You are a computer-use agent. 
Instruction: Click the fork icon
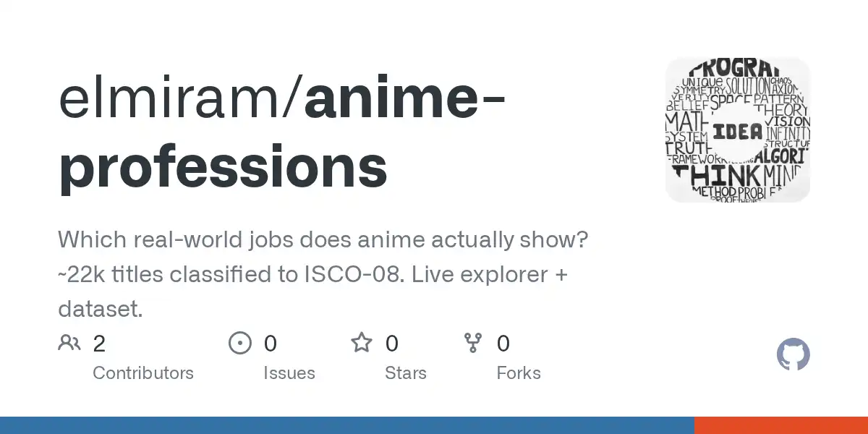pyautogui.click(x=473, y=343)
